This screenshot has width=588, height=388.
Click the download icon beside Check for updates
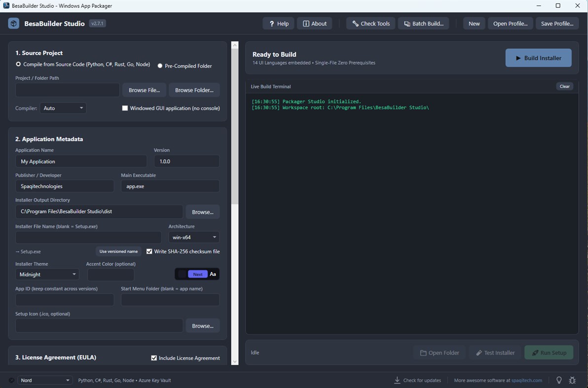[397, 380]
